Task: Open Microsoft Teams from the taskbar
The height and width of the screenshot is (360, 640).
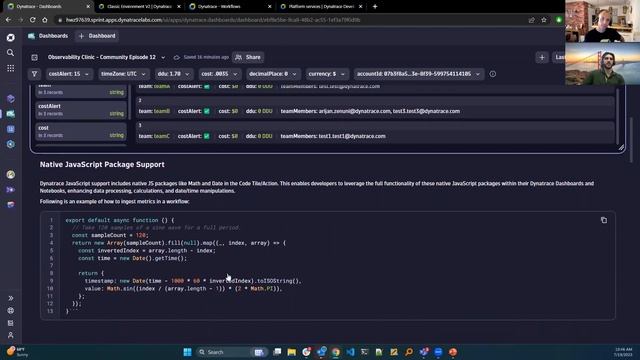Action: (x=424, y=352)
